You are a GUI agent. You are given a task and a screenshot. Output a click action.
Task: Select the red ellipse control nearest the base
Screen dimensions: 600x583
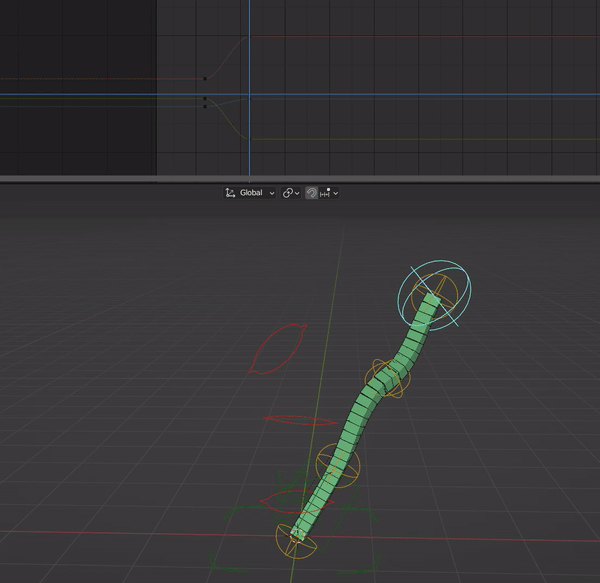[297, 502]
